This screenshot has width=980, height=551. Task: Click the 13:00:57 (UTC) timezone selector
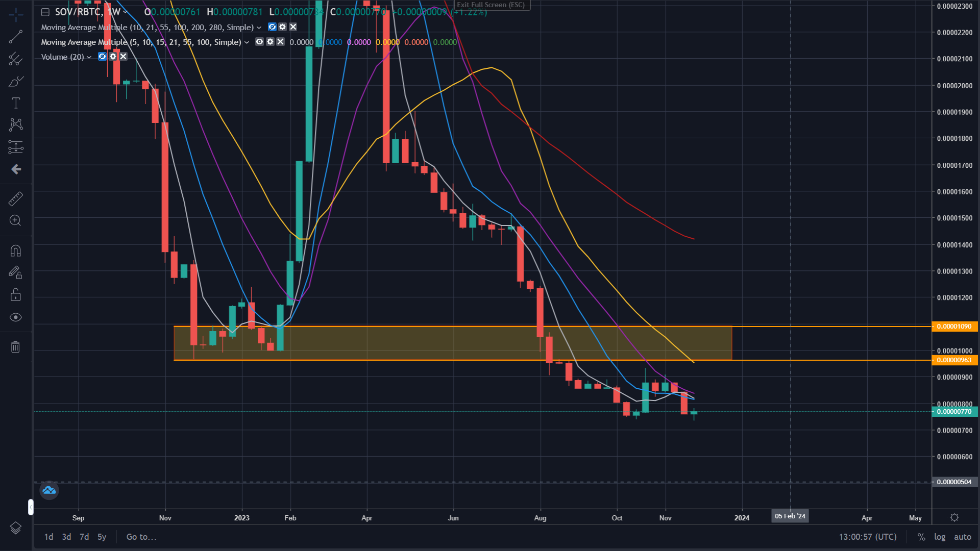(868, 537)
